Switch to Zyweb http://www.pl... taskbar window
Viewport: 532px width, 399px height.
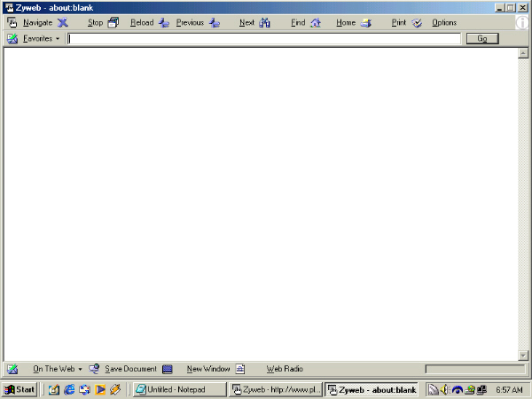point(276,389)
